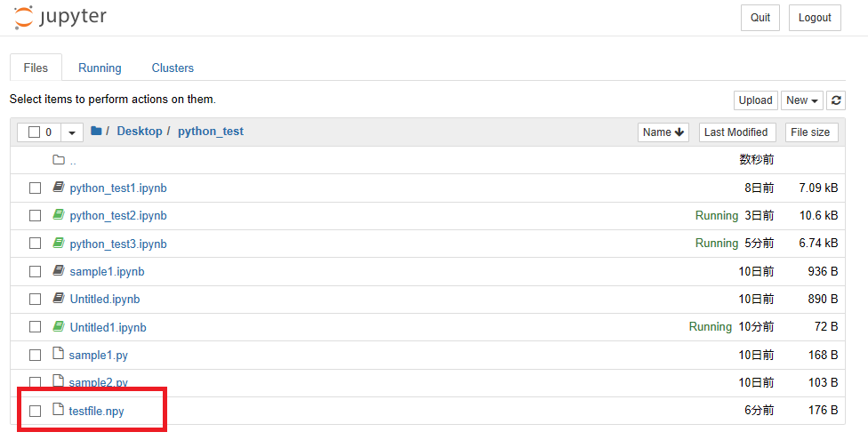The width and height of the screenshot is (868, 448).
Task: Click the parent directory folder icon
Action: [58, 160]
